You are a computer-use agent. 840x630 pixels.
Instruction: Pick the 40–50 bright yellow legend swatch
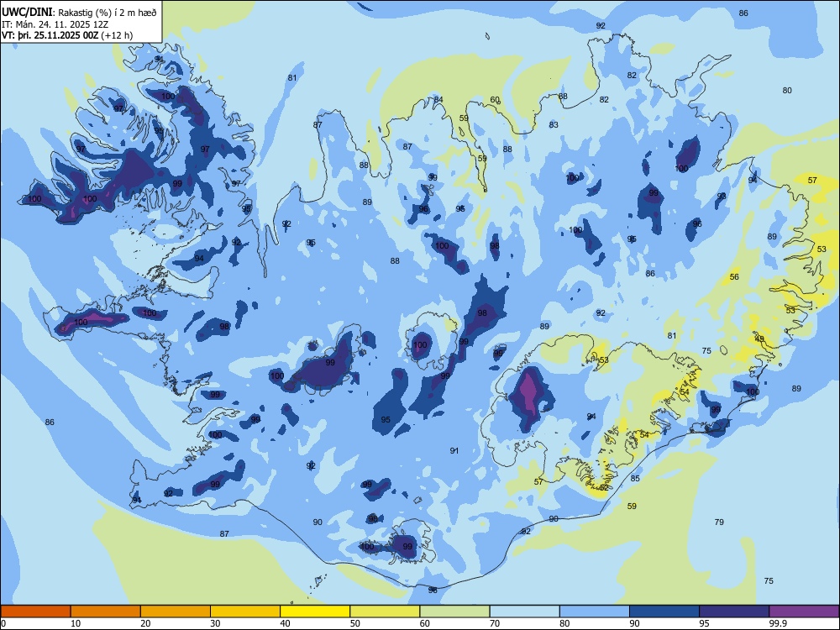(x=315, y=612)
